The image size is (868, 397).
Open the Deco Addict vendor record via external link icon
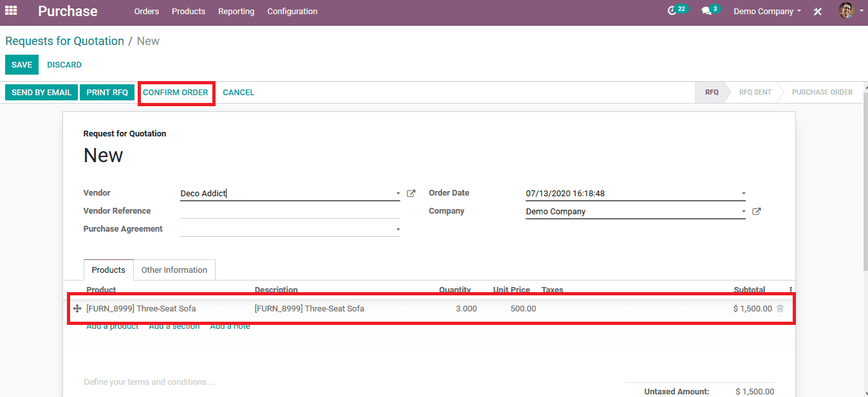[x=411, y=193]
